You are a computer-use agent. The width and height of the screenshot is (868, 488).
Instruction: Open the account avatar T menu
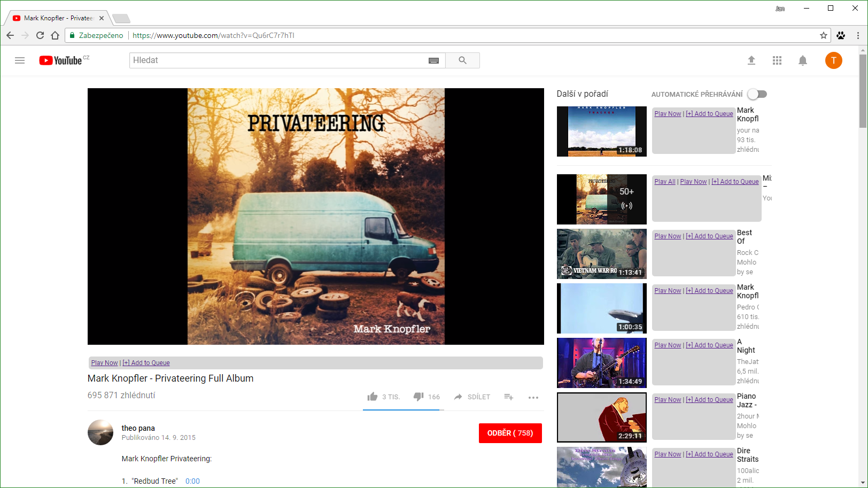coord(833,60)
